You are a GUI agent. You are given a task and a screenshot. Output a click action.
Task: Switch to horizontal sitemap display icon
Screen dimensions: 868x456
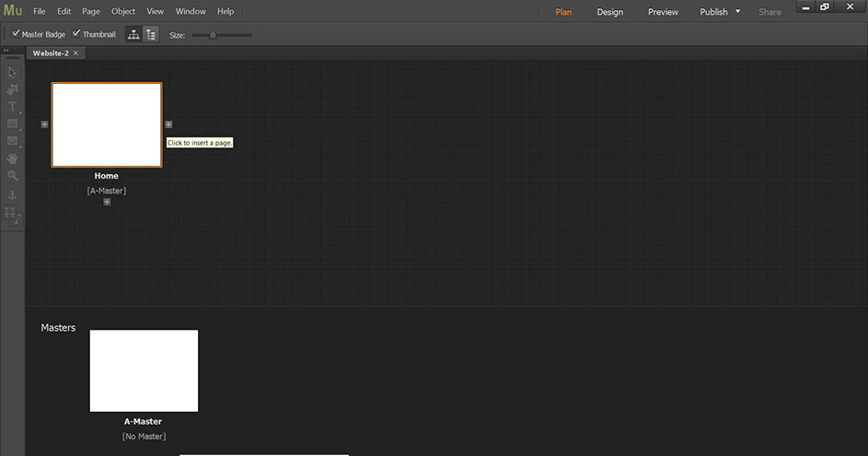[133, 34]
